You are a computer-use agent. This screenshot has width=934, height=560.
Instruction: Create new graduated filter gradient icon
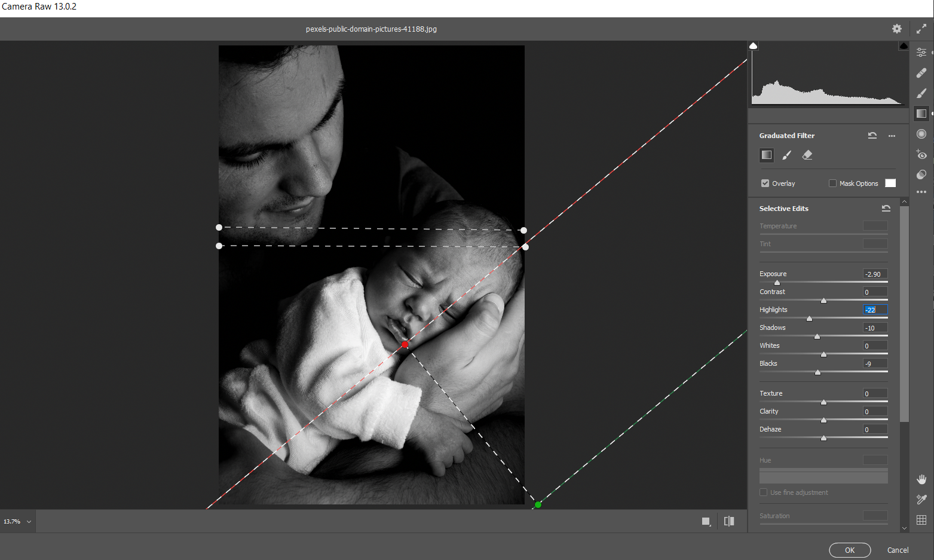(767, 155)
